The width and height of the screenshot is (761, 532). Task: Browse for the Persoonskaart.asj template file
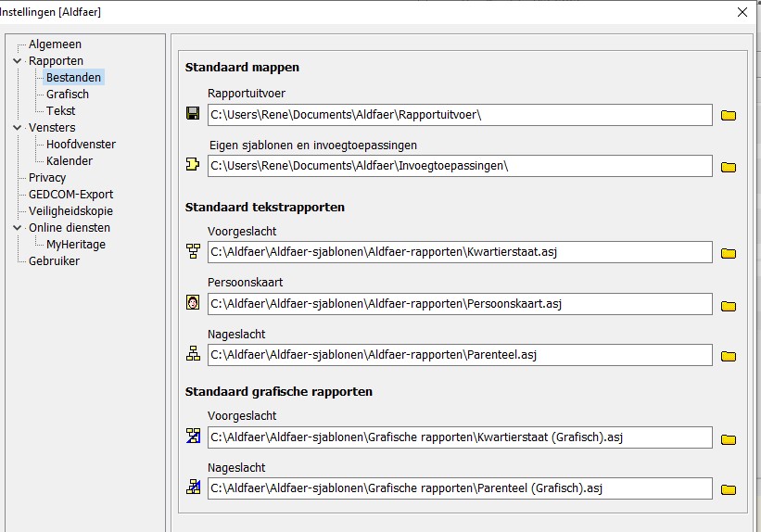729,305
